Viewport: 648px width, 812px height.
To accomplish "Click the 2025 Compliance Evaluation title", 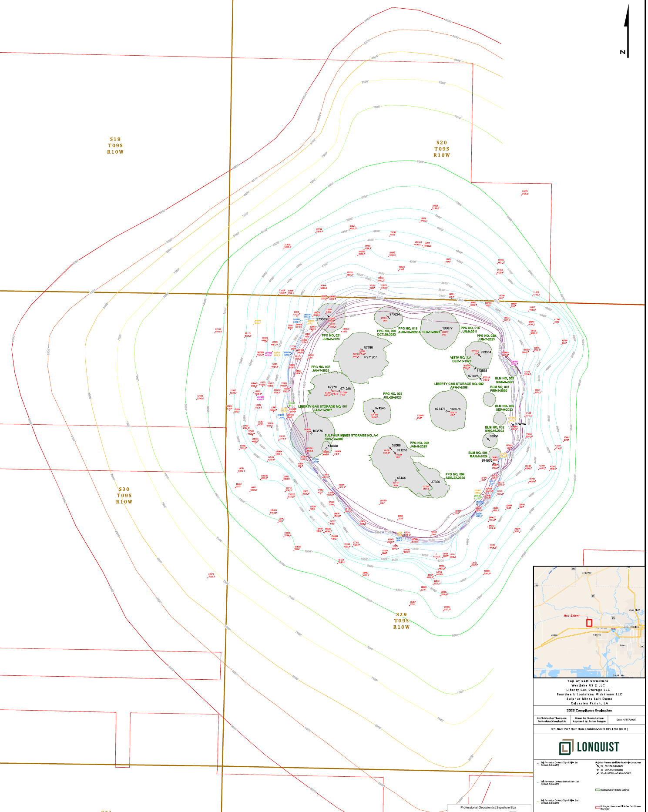I will tap(589, 710).
